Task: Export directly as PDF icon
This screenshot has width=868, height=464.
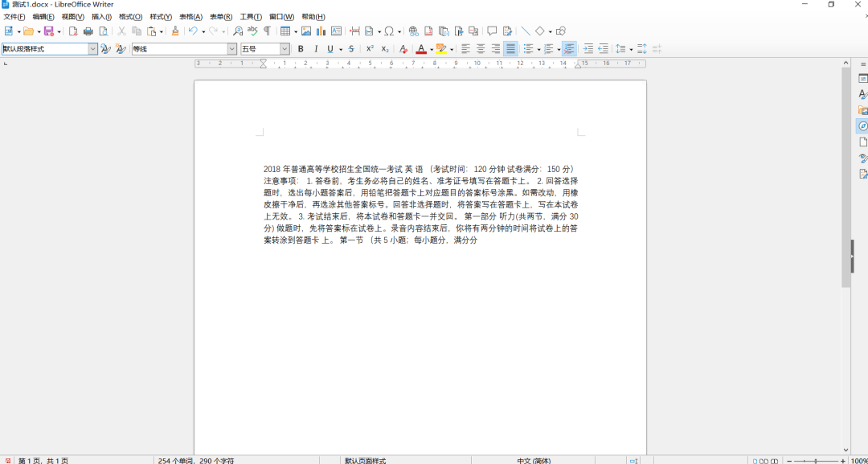Action: (73, 31)
